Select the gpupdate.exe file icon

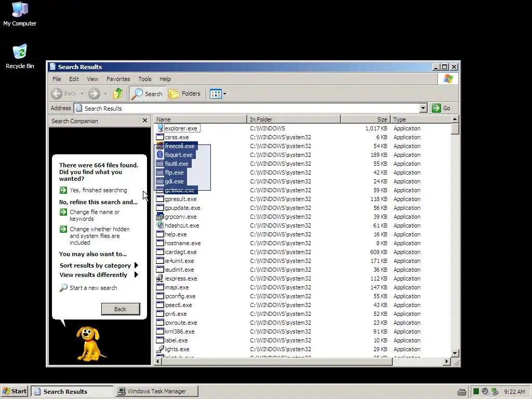tap(160, 208)
